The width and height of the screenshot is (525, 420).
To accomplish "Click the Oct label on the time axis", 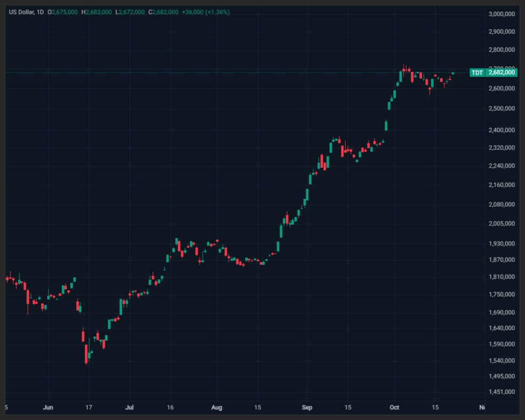I will 394,407.
